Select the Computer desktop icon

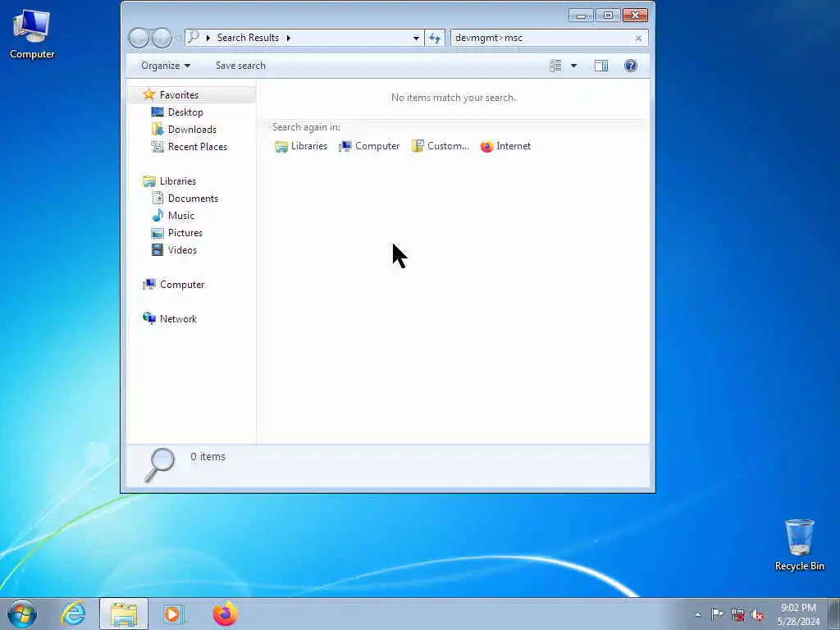point(32,34)
